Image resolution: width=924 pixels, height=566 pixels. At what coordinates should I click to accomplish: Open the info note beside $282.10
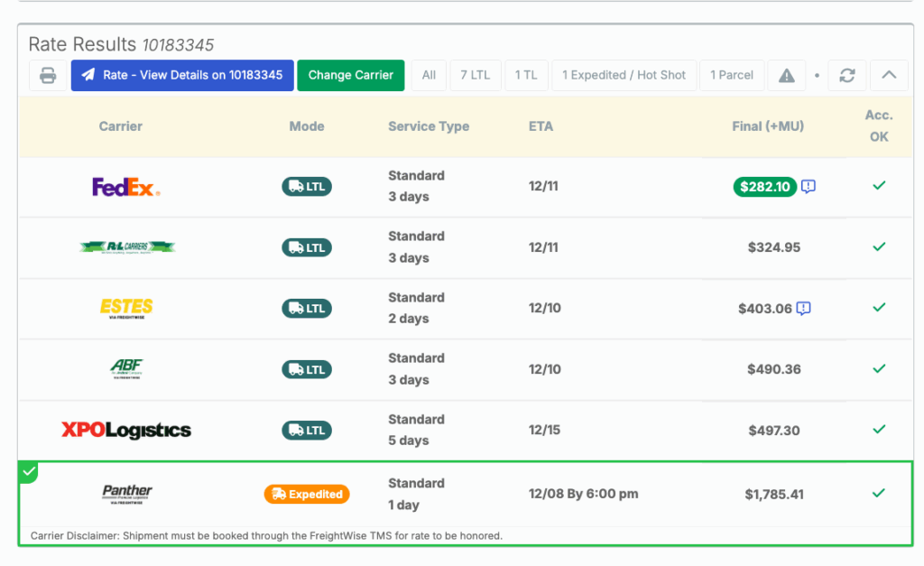click(808, 187)
